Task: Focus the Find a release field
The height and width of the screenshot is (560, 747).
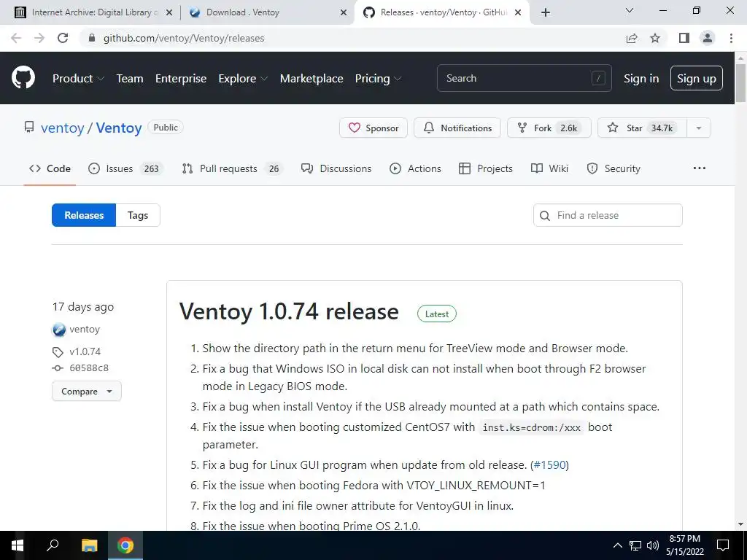Action: click(x=608, y=215)
